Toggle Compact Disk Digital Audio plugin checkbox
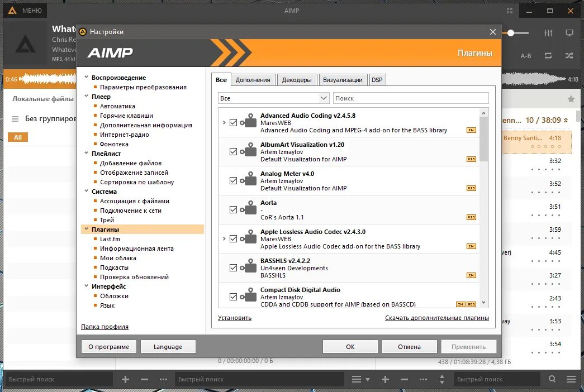Image resolution: width=584 pixels, height=392 pixels. click(x=233, y=297)
